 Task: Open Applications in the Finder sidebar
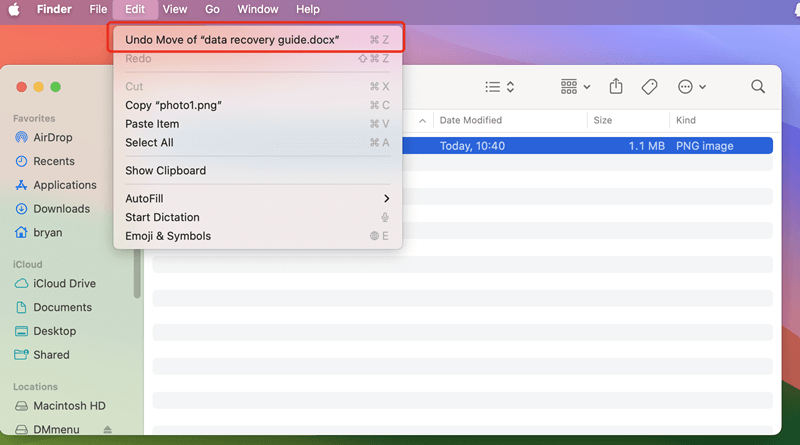coord(56,185)
